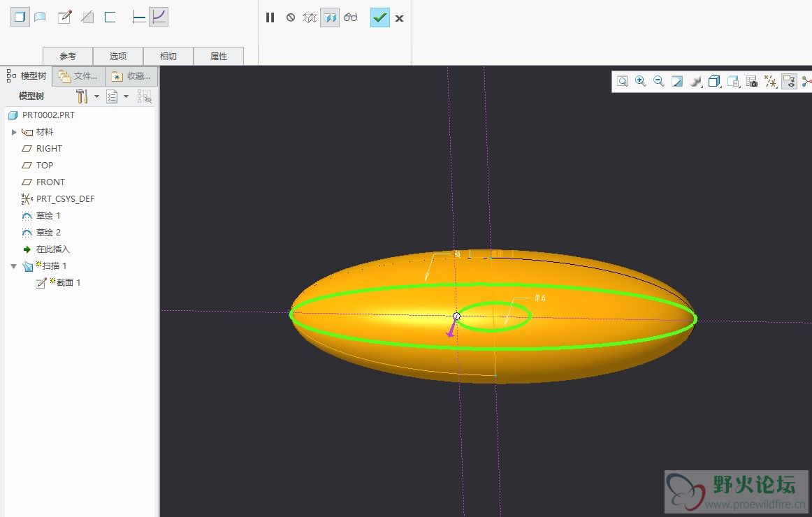Screen dimensions: 812x517
Task: Toggle the remove material option
Action: pyautogui.click(x=87, y=17)
